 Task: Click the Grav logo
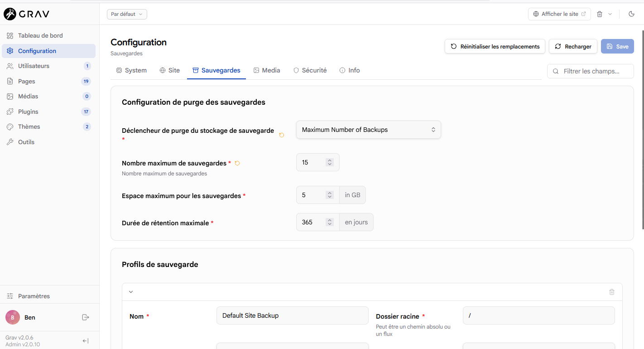27,14
